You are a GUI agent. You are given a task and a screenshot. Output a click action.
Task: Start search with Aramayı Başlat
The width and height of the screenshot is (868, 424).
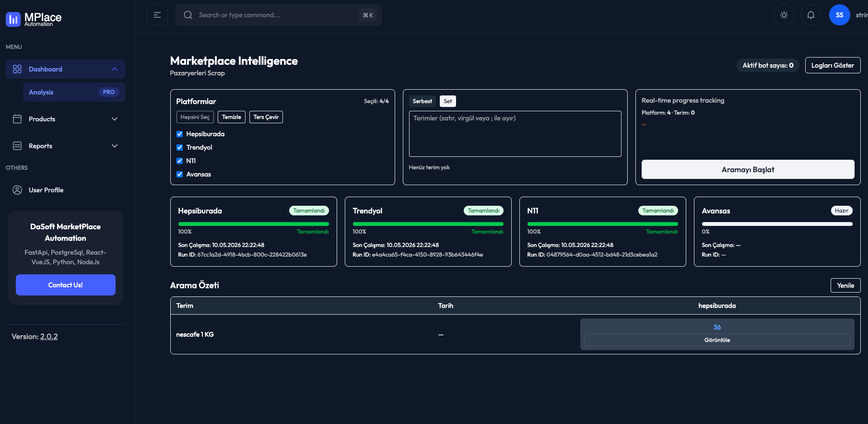(x=748, y=169)
